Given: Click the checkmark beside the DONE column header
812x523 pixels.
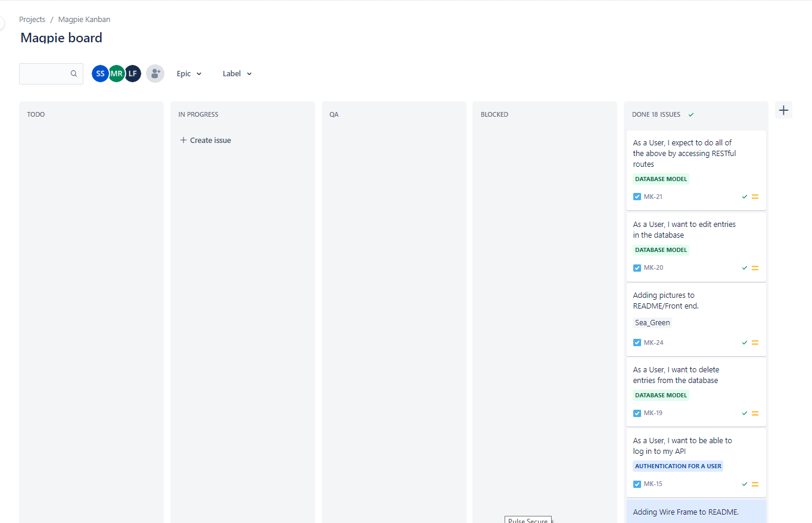Looking at the screenshot, I should pyautogui.click(x=690, y=114).
